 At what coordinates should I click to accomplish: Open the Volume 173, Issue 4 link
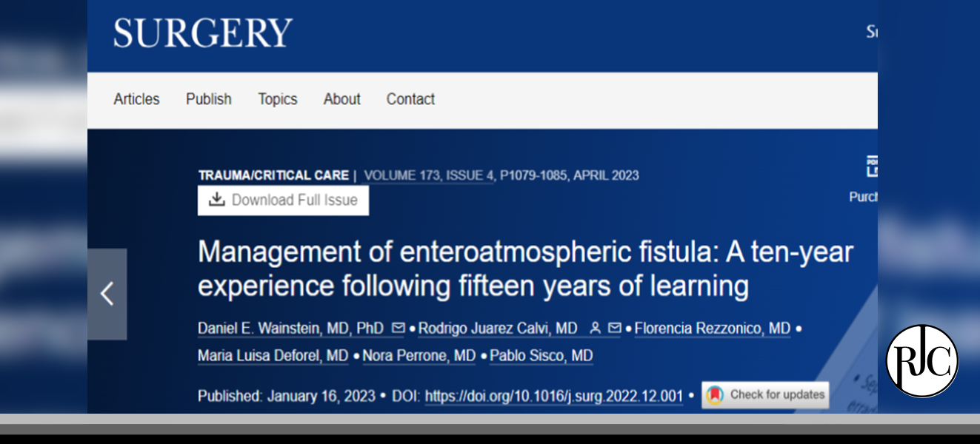tap(429, 175)
